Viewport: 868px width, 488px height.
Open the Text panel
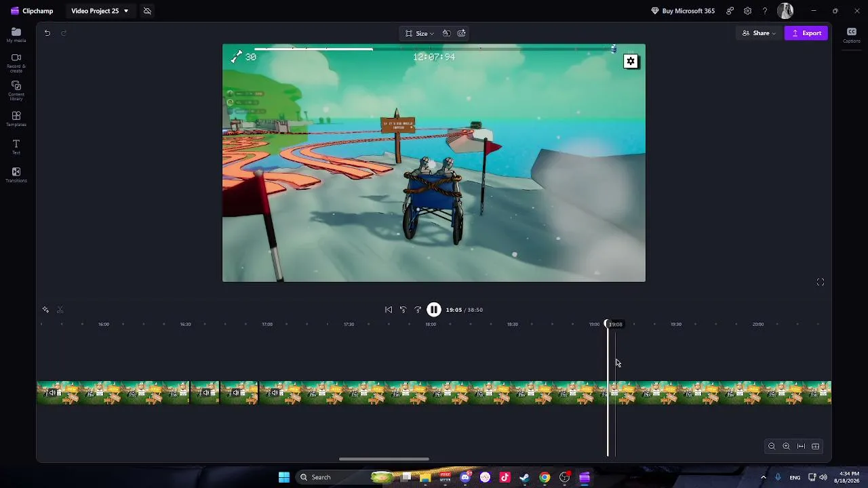[16, 146]
